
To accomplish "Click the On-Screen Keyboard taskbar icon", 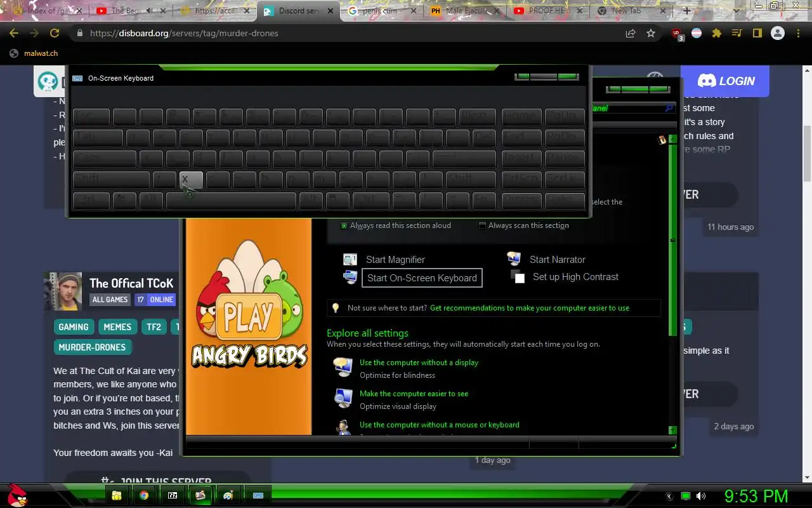I will tap(259, 495).
